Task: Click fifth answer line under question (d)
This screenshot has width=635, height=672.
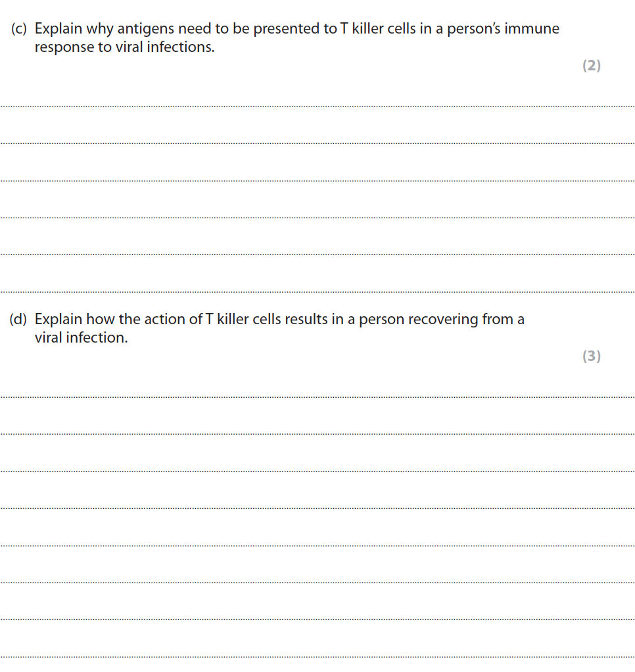Action: click(317, 545)
